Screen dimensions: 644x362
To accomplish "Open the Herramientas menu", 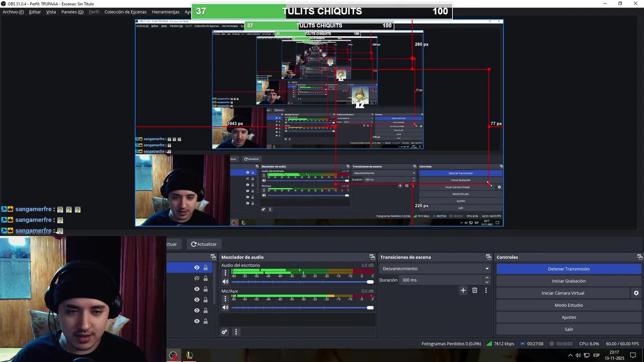I will click(166, 12).
